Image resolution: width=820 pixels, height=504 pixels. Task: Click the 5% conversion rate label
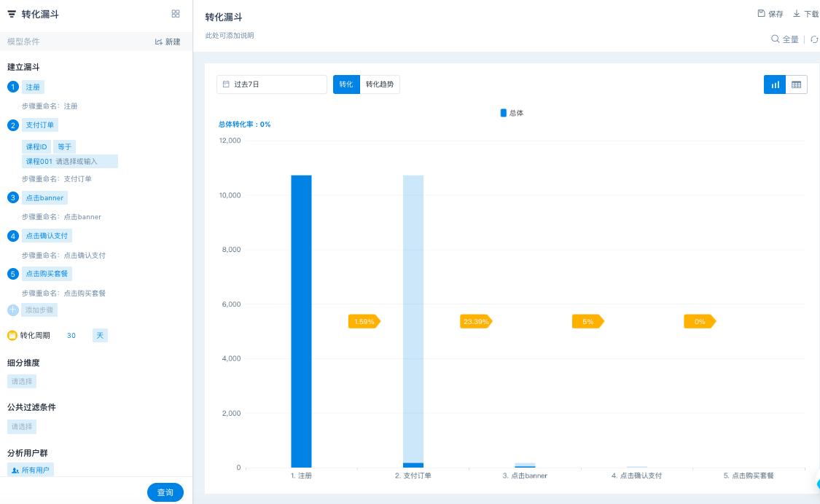(587, 321)
